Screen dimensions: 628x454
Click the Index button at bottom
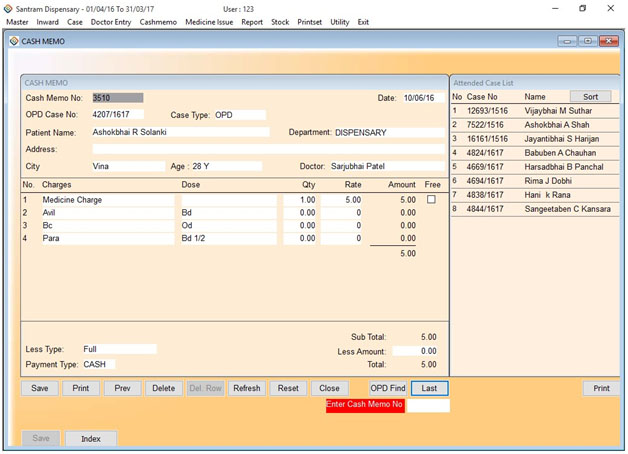point(90,438)
